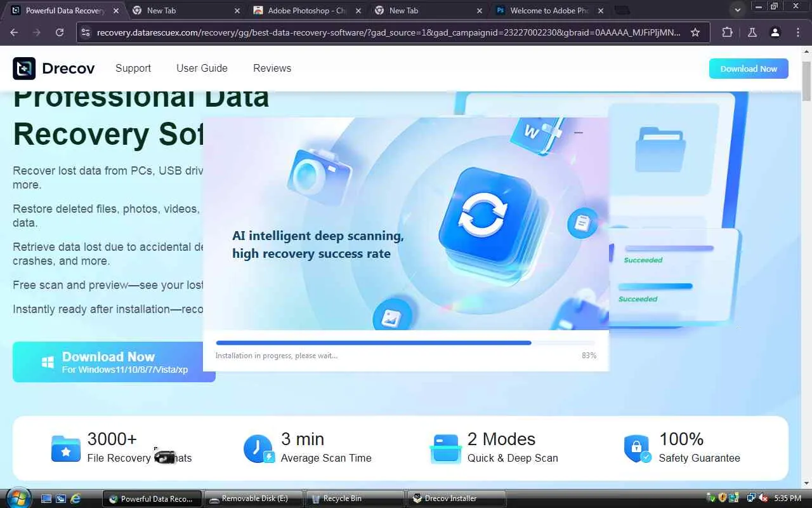This screenshot has height=508, width=812.
Task: Click the "Installation in progress, please wait..." text
Action: click(277, 356)
